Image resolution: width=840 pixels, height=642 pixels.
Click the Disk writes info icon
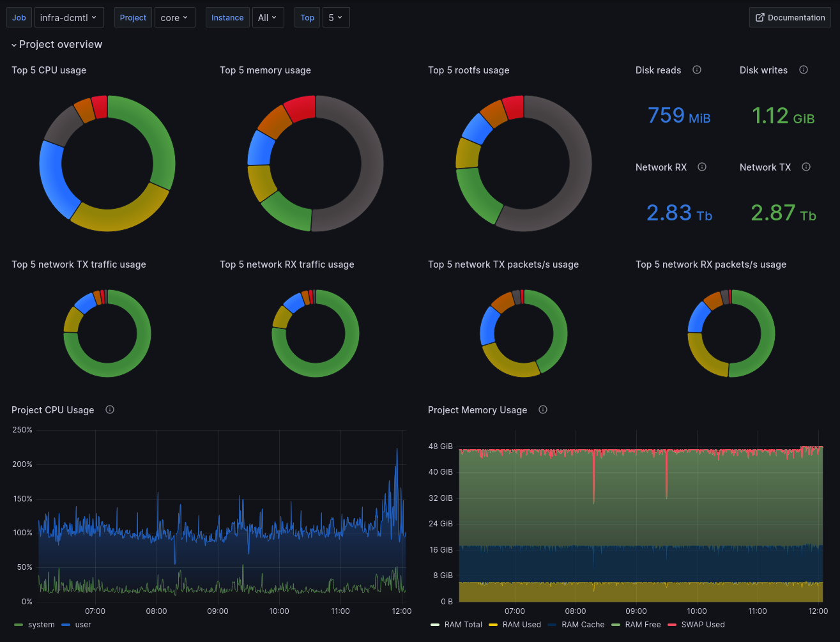[804, 70]
